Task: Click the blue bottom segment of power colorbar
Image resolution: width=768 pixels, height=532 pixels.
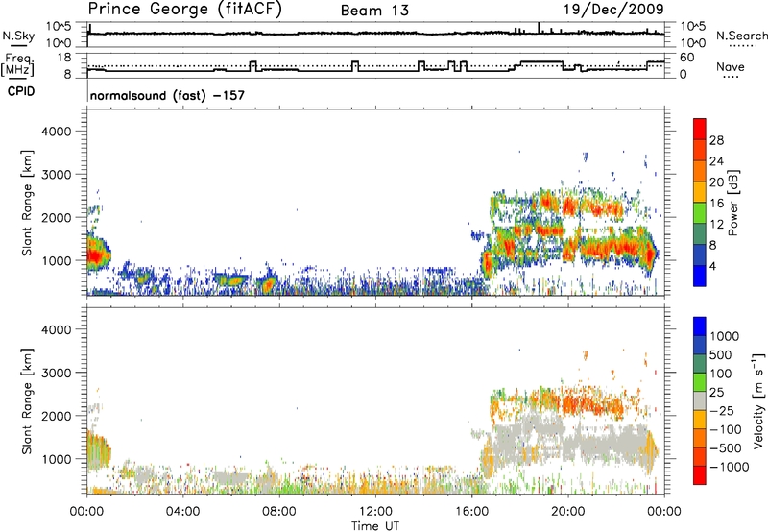Action: 700,276
